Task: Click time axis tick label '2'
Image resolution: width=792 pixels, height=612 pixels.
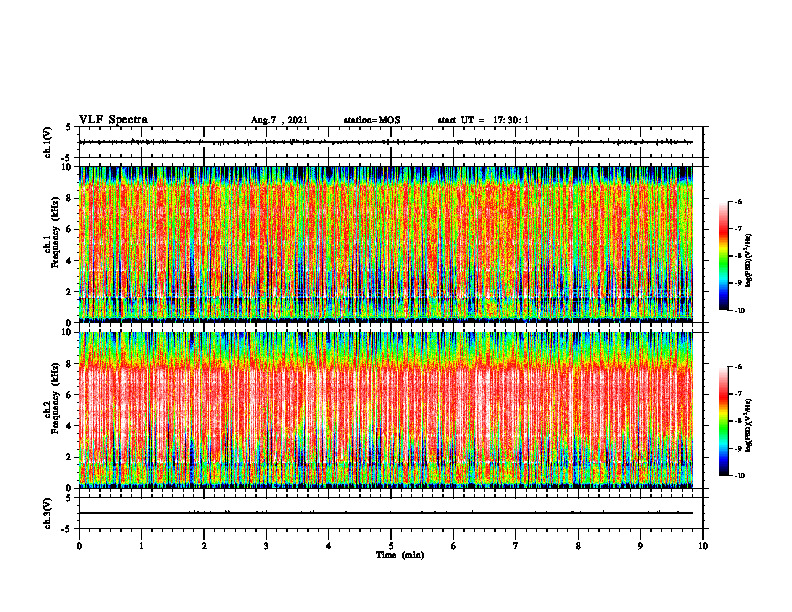Action: point(204,546)
